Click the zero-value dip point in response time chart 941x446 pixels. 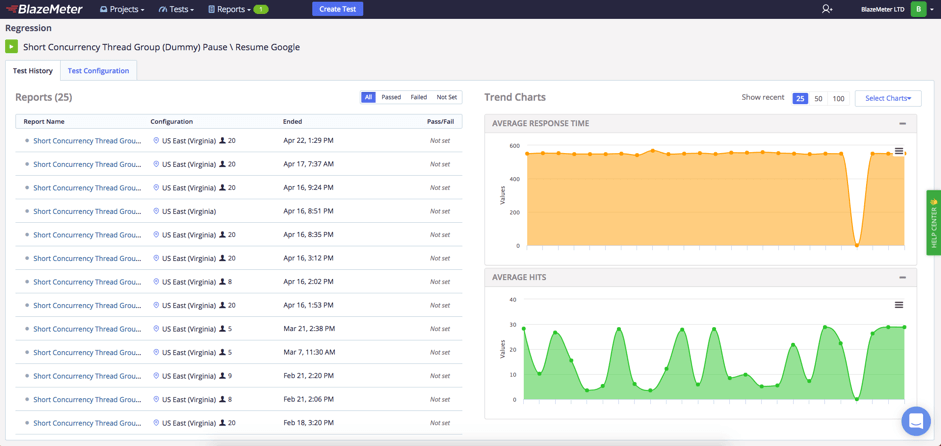(856, 245)
